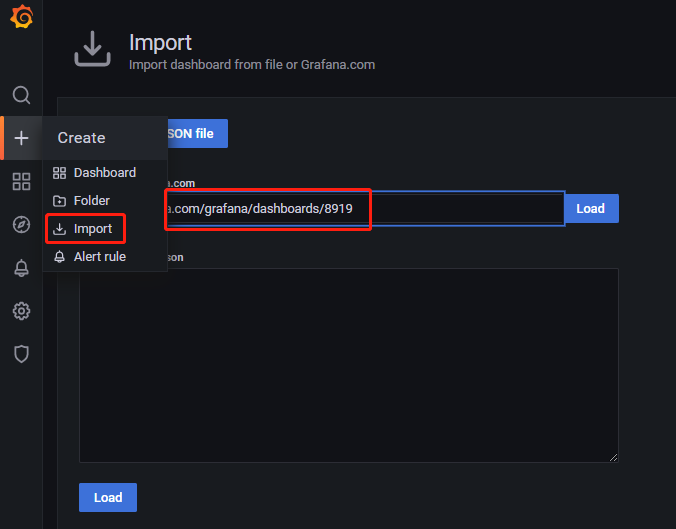Click the bottom Load button below JSON panel
The width and height of the screenshot is (676, 529).
(x=108, y=498)
